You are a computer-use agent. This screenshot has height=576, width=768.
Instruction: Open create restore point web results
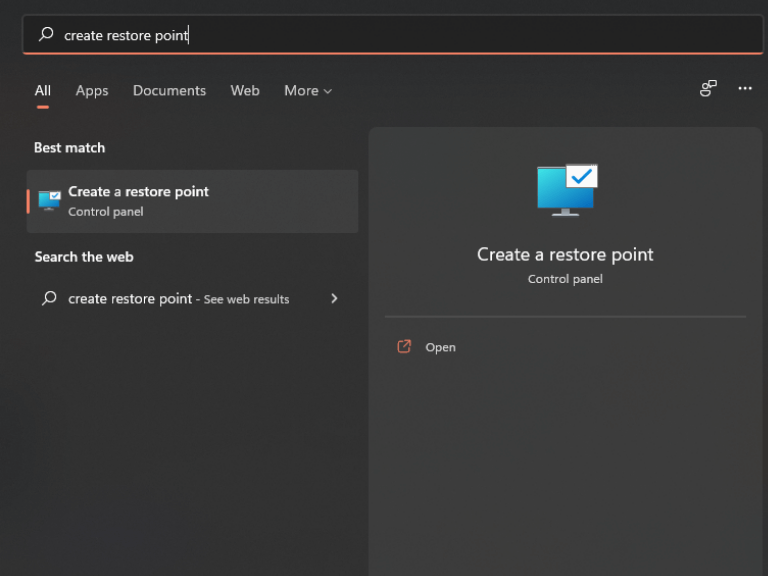(x=192, y=298)
